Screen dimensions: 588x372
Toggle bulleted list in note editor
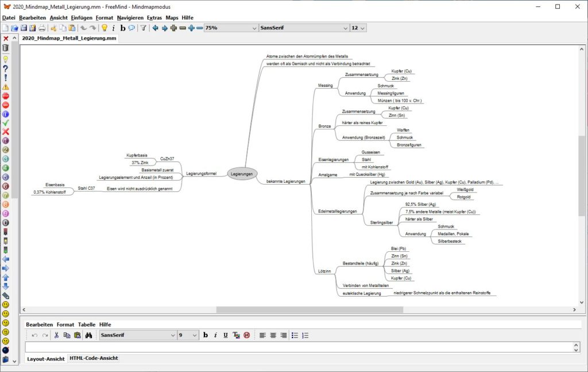(x=295, y=335)
